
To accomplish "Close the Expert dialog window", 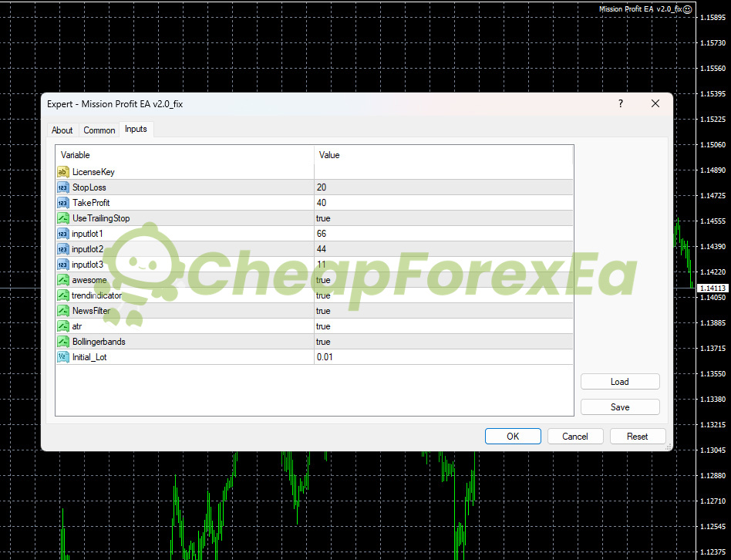I will pos(655,103).
